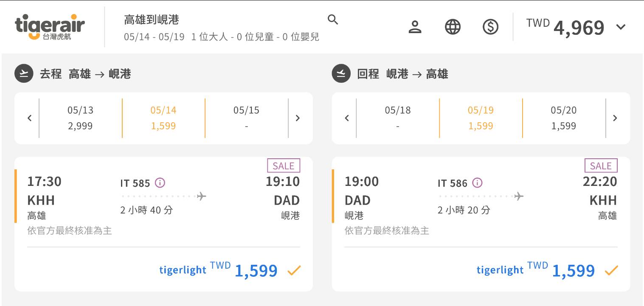Open the language globe icon

453,27
